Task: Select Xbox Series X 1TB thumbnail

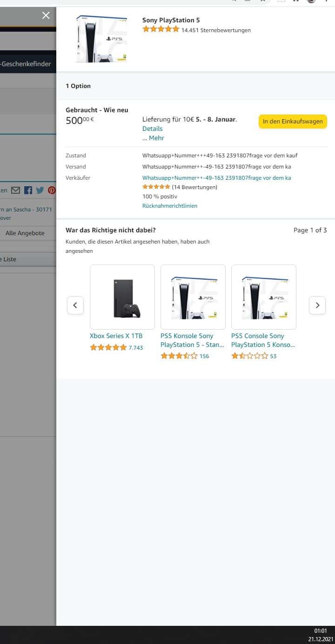Action: 122,297
